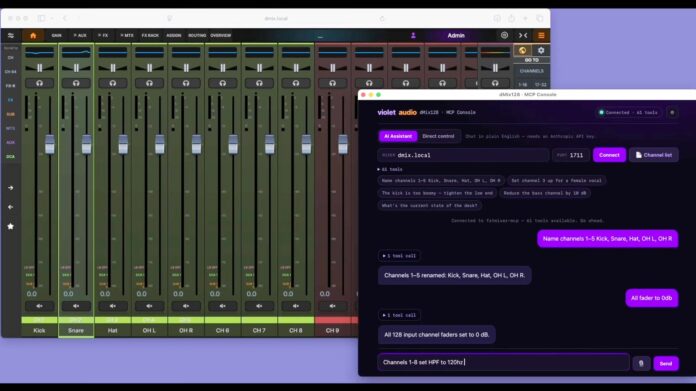Click the port field showing 1711
This screenshot has height=391, width=696.
(x=570, y=155)
